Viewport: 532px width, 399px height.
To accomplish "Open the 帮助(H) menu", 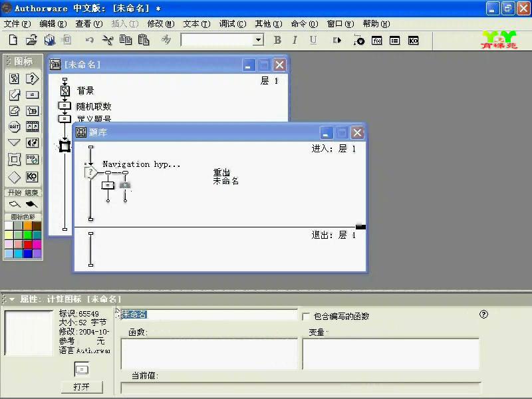I will coord(376,24).
